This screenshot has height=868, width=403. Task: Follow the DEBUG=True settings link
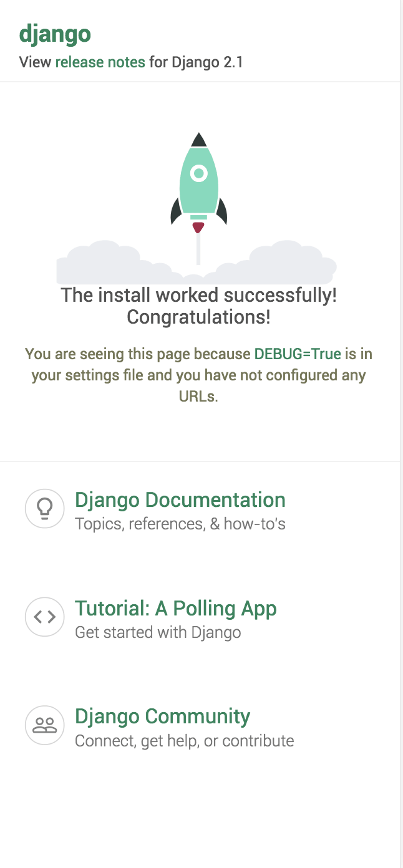point(298,354)
